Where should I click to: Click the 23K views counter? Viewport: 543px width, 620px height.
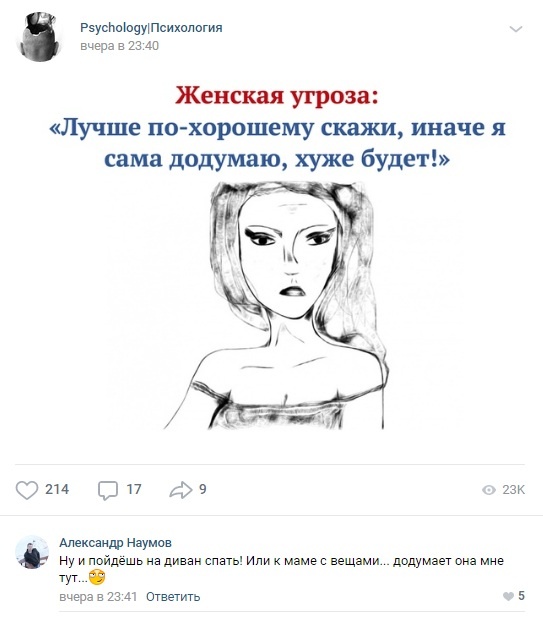513,490
